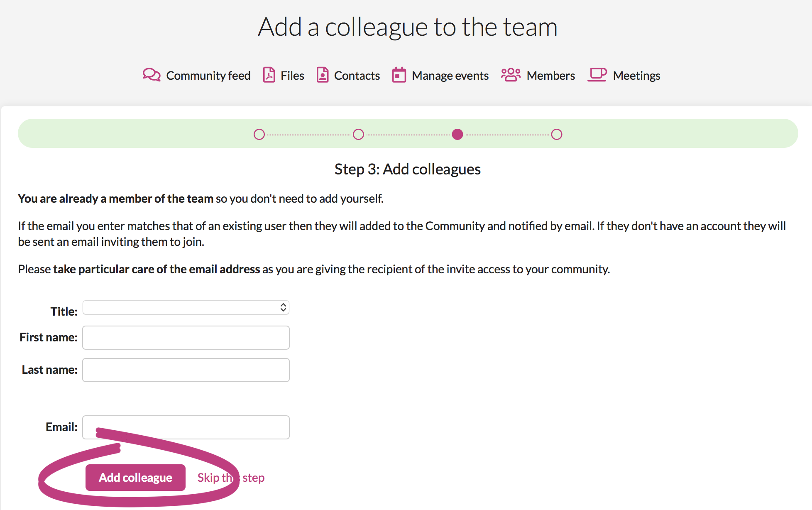Viewport: 812px width, 510px height.
Task: Click the Members group icon
Action: tap(511, 75)
